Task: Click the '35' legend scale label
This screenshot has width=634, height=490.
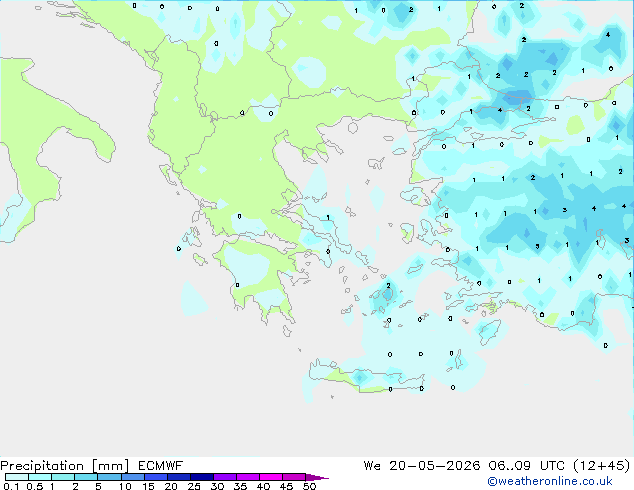Action: (x=240, y=486)
